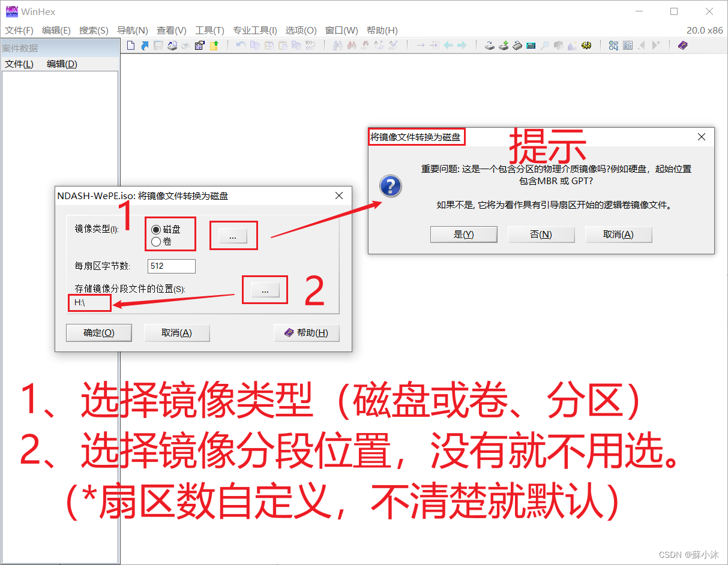Click 否(N) in the prompt dialog

tap(541, 235)
